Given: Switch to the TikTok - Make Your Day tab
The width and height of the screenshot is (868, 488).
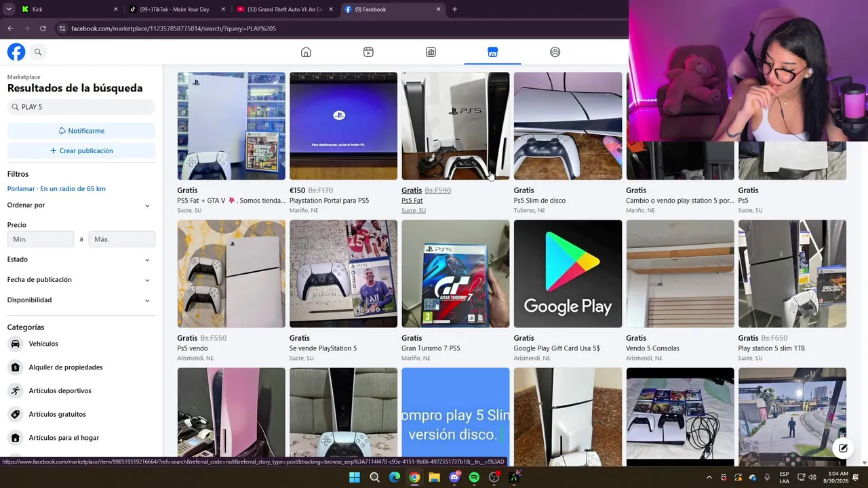Looking at the screenshot, I should tap(177, 9).
